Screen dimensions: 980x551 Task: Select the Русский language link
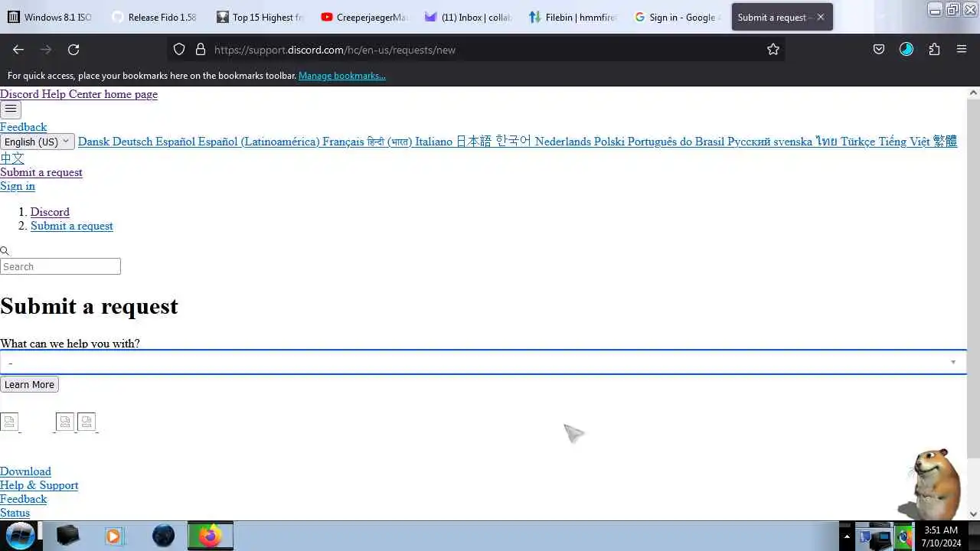(749, 142)
